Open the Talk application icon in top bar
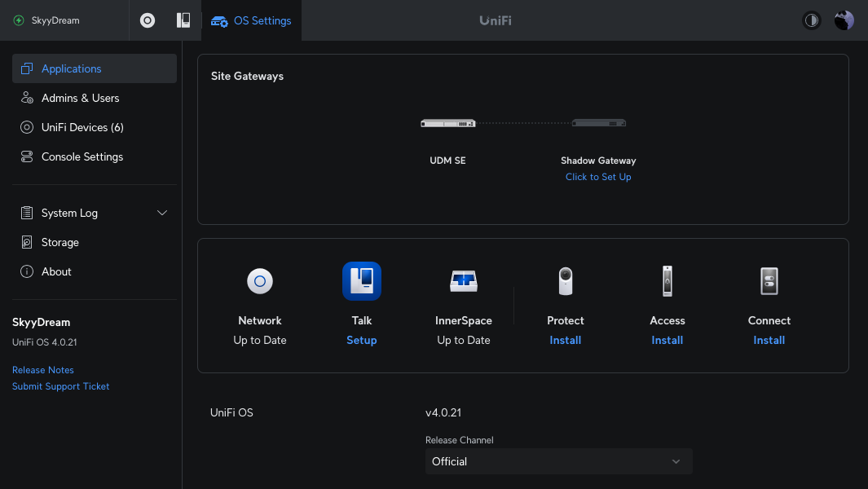The width and height of the screenshot is (868, 489). pos(183,20)
